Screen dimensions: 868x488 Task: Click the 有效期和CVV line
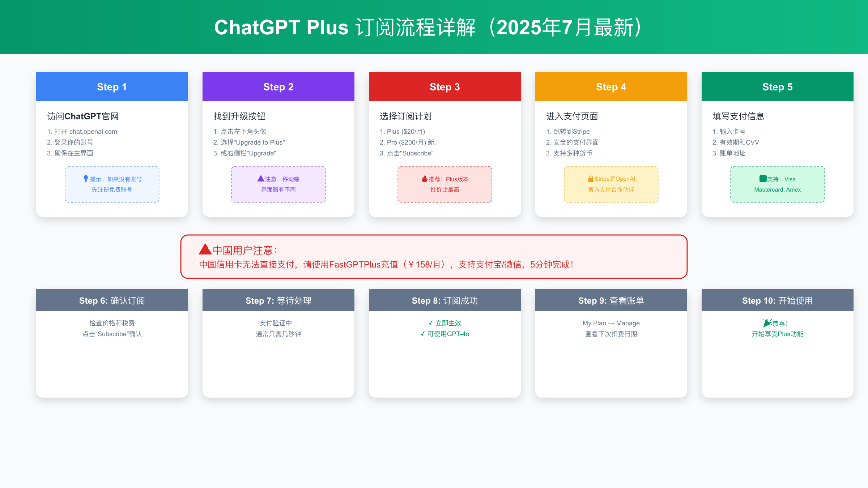point(736,142)
